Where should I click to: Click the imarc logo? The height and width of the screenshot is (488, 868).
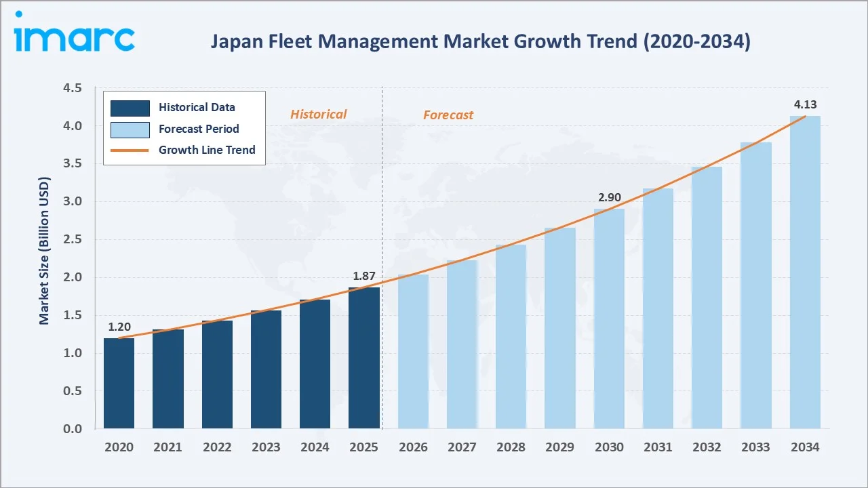(75, 32)
